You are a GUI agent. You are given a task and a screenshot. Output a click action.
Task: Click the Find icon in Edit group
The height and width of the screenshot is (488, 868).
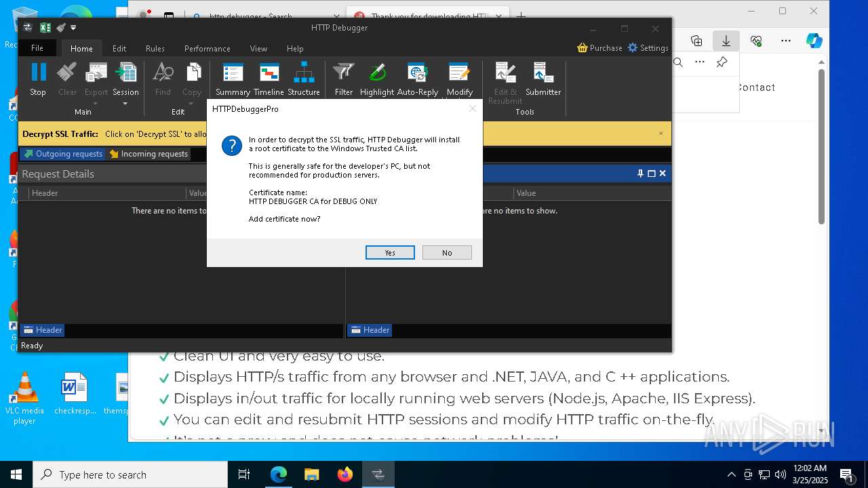coord(163,73)
